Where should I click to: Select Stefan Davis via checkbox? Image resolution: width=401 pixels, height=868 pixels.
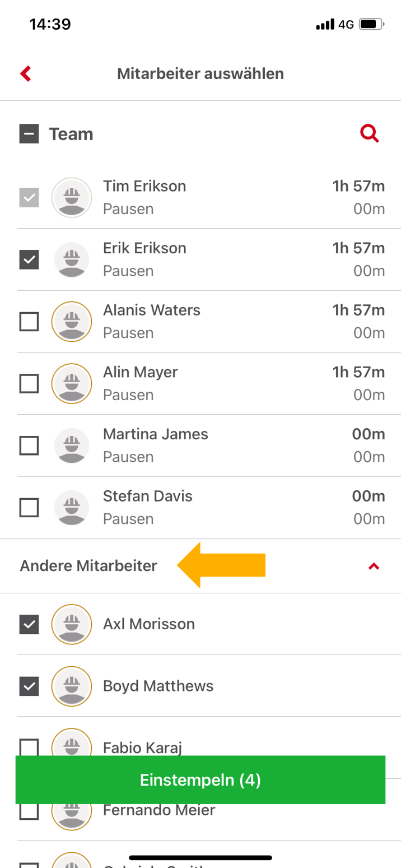point(29,508)
